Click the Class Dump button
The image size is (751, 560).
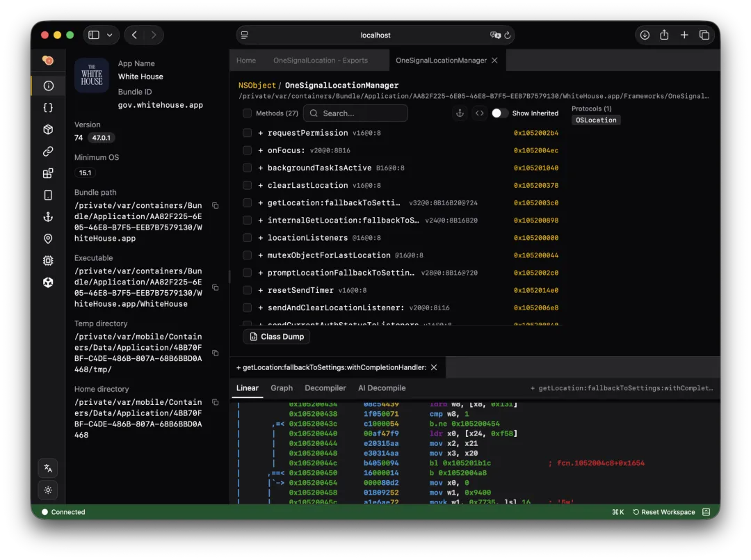pos(277,337)
